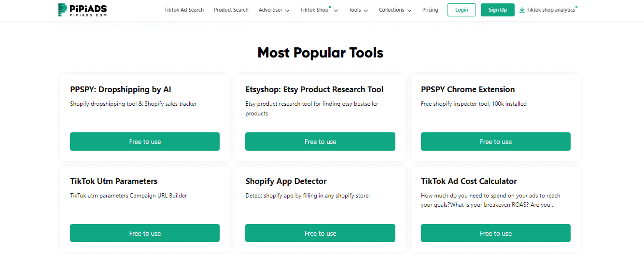Select the TikTok Utm Parameters title
The image size is (644, 269).
114,181
